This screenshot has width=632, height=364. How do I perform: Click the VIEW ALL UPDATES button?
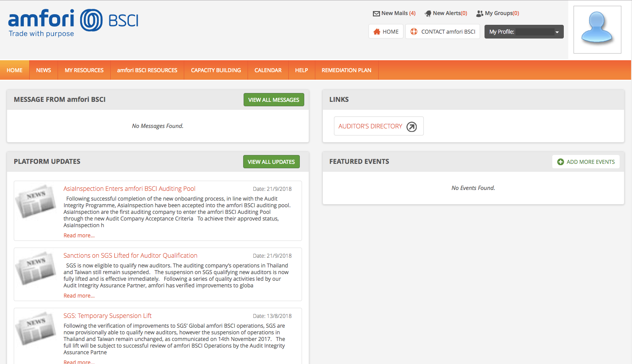(271, 162)
